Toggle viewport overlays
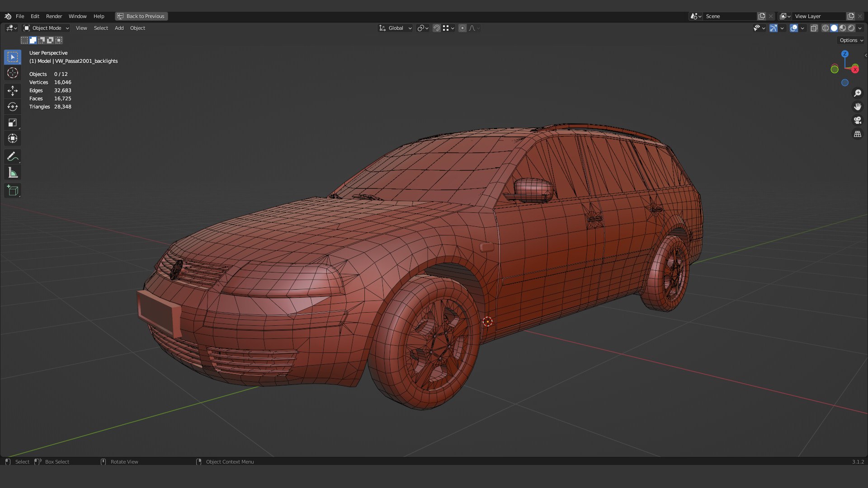Viewport: 868px width, 488px height. tap(794, 28)
